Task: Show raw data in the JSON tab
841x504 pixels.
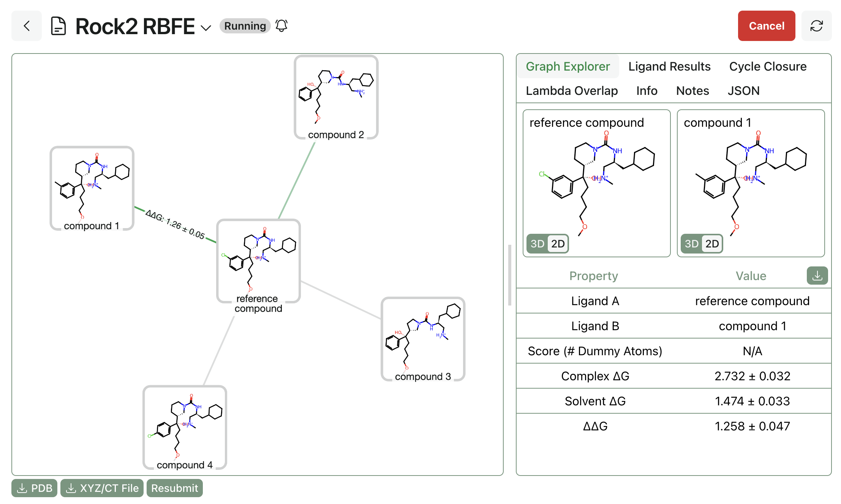Action: 743,90
